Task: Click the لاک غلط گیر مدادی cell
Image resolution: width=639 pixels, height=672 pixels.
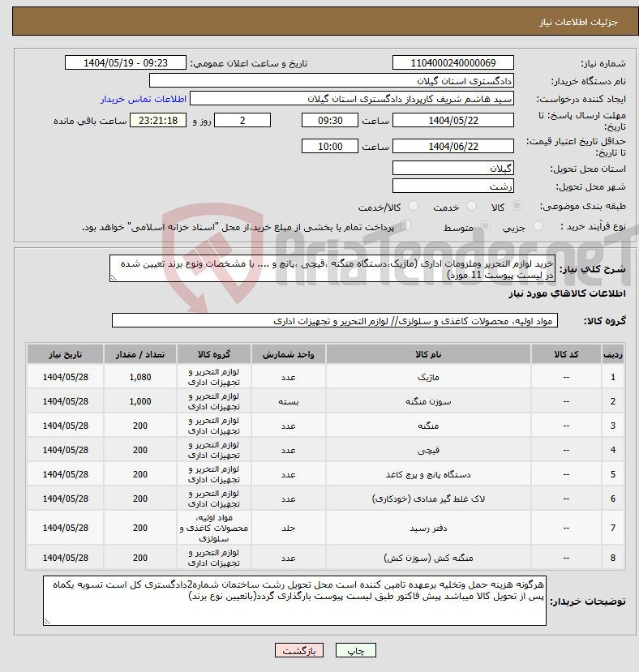Action: 428,499
